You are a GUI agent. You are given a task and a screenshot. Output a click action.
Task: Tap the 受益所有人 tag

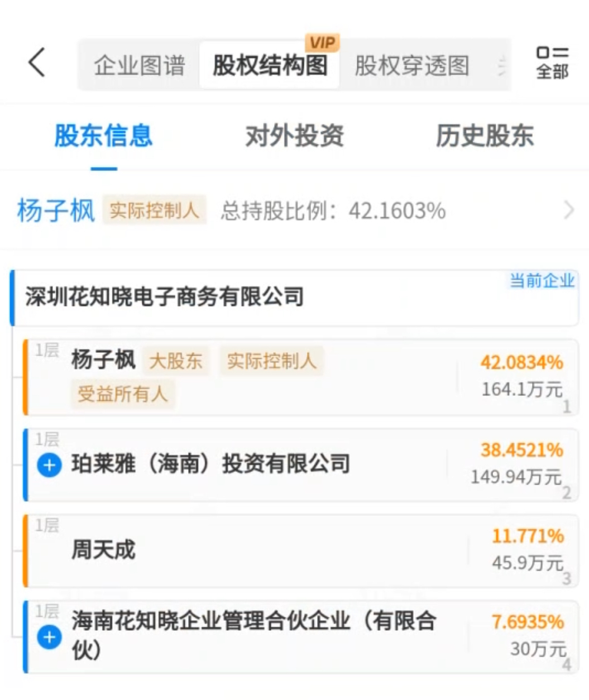[122, 394]
